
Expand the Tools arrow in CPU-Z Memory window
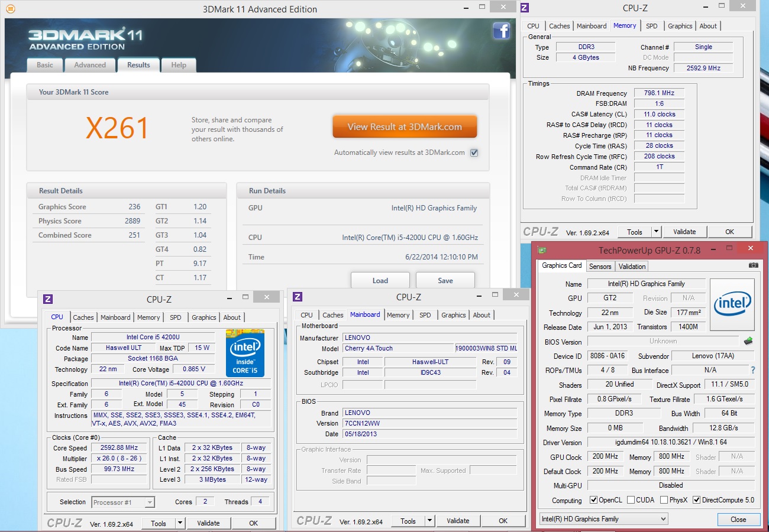pos(656,232)
